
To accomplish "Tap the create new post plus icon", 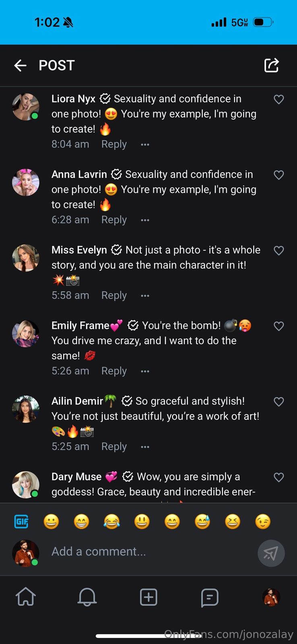I will 148,597.
